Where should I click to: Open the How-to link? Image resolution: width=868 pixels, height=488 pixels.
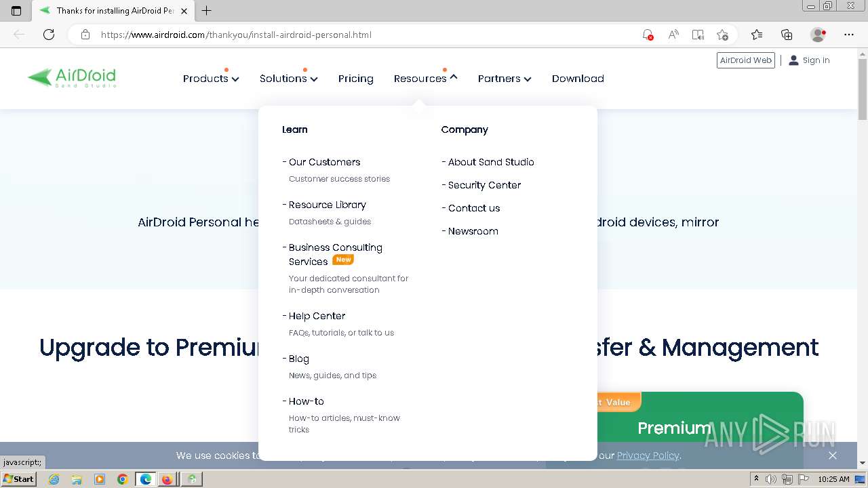pyautogui.click(x=306, y=401)
